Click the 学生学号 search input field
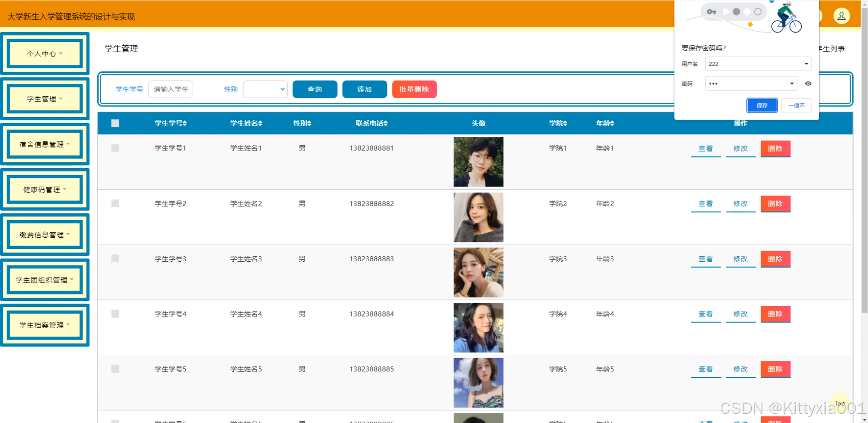This screenshot has width=868, height=423. (171, 89)
